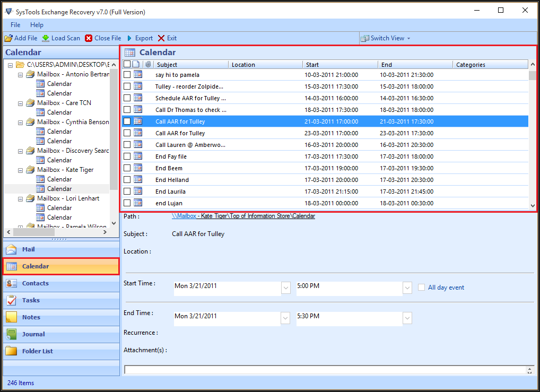Click the Calendar grid icon in navigation pane

coord(11,266)
